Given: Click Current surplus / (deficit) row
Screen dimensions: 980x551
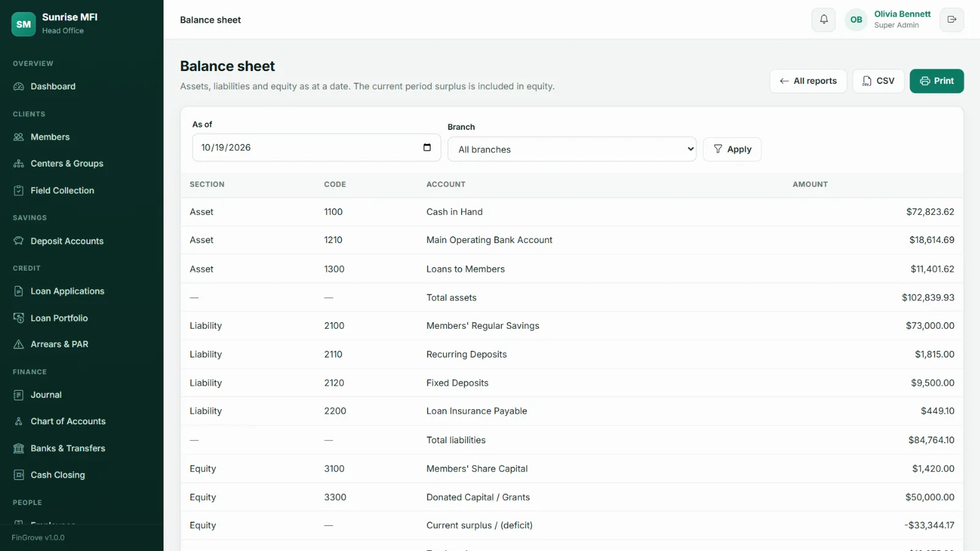Looking at the screenshot, I should pyautogui.click(x=571, y=525).
